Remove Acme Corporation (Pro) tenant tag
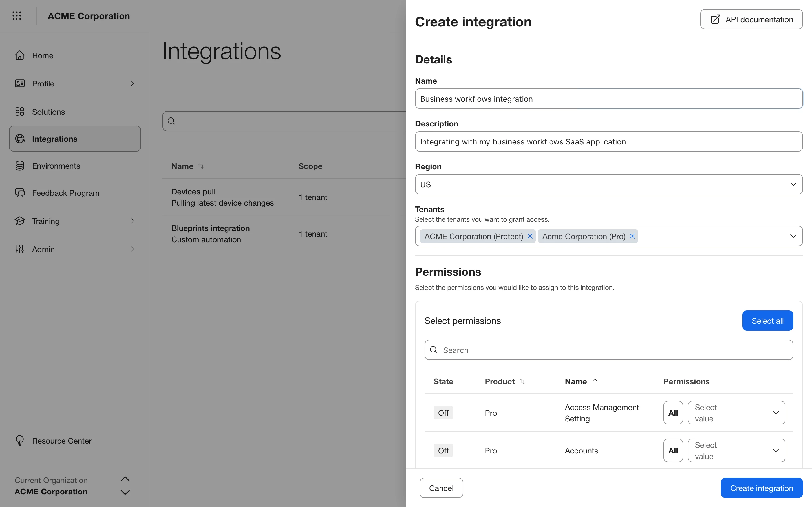Screen dimensions: 812x507 632,236
